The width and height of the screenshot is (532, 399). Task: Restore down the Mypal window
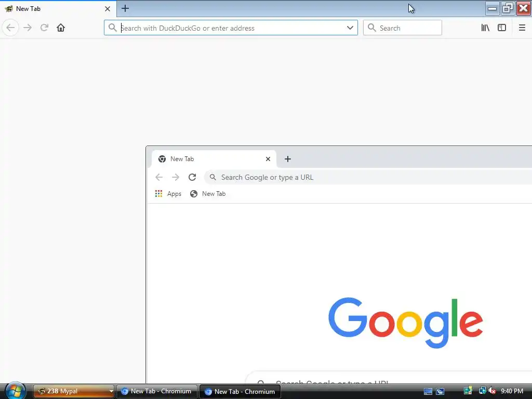click(508, 8)
